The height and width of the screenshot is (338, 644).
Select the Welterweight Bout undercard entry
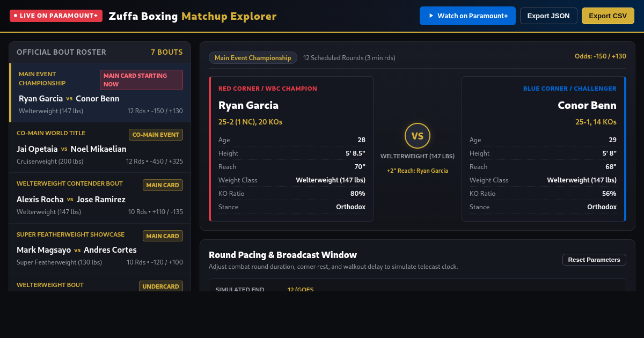100,283
